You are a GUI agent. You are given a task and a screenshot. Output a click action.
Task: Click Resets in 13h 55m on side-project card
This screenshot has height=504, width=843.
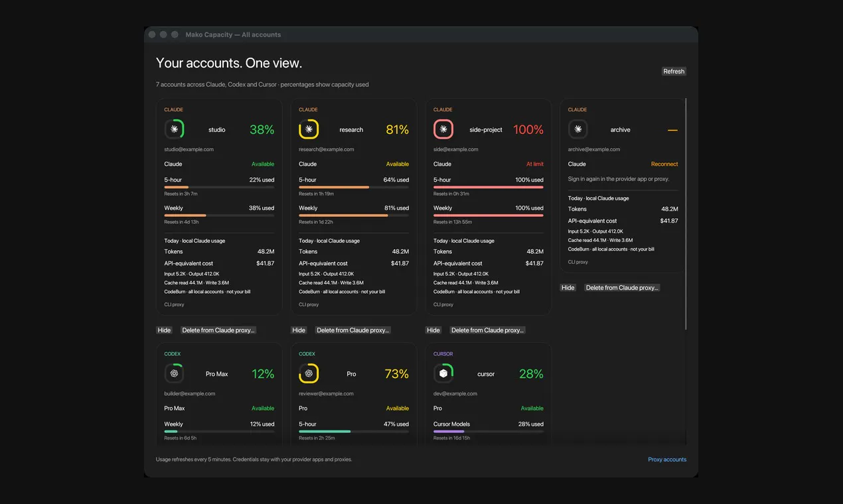pyautogui.click(x=453, y=222)
